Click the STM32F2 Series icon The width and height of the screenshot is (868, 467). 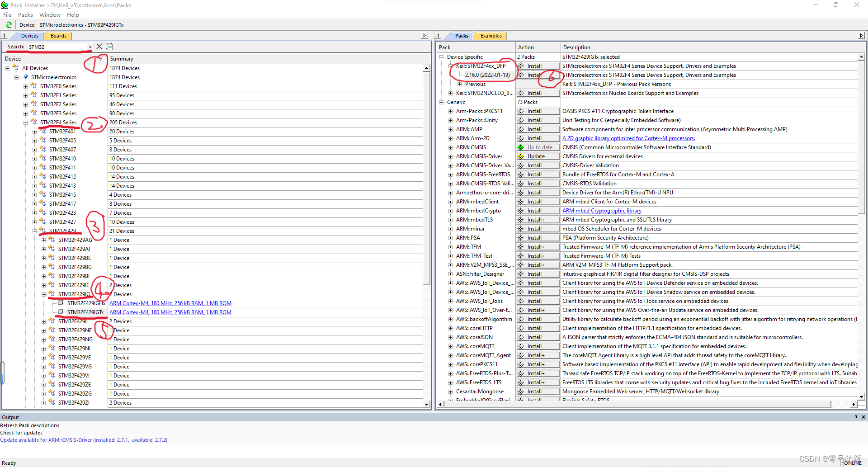tap(33, 104)
